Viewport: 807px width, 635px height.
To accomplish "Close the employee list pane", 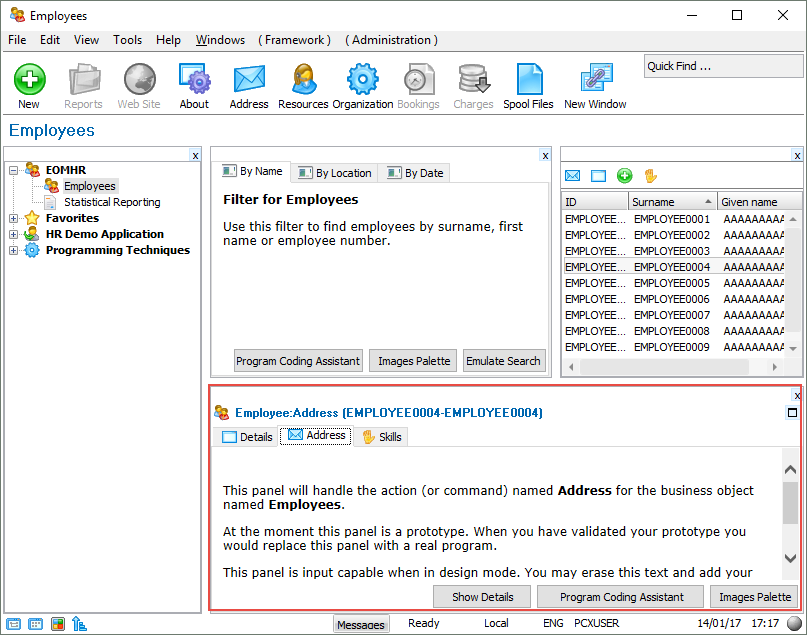I will (797, 155).
